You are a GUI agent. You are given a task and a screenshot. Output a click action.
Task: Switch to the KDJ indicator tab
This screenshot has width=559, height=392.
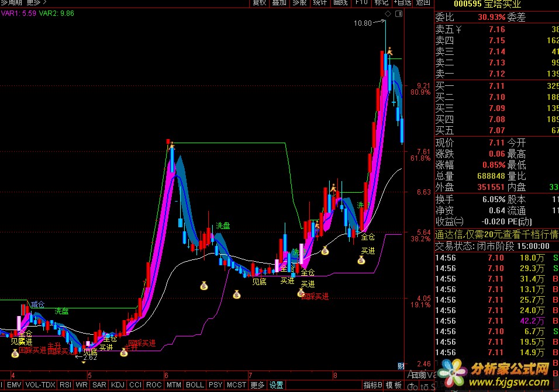[x=118, y=385]
